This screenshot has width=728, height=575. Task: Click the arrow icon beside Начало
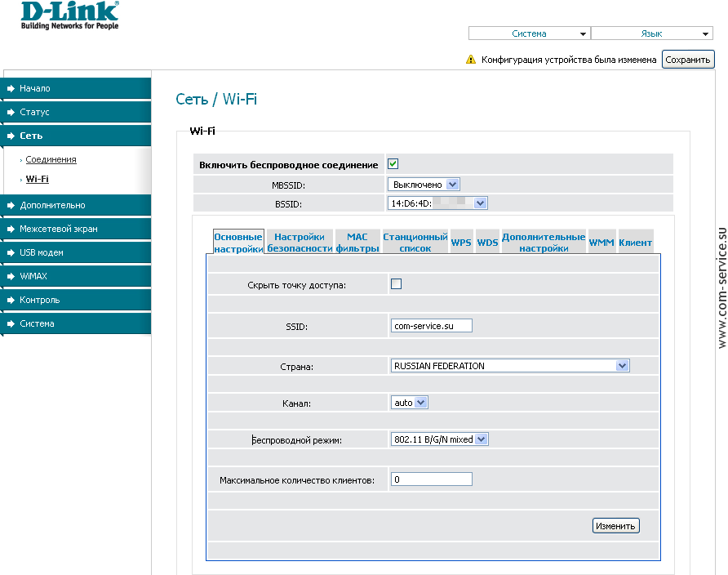pyautogui.click(x=11, y=88)
